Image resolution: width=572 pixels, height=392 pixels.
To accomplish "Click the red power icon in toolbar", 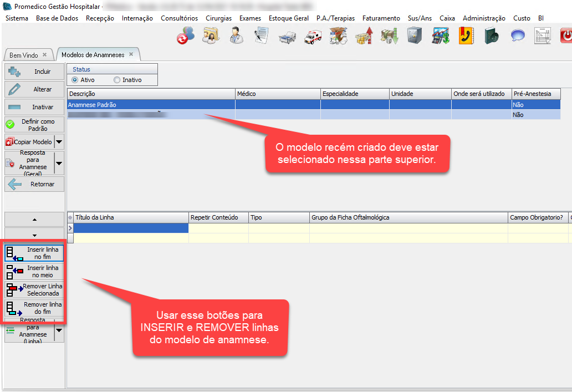I will [x=566, y=37].
